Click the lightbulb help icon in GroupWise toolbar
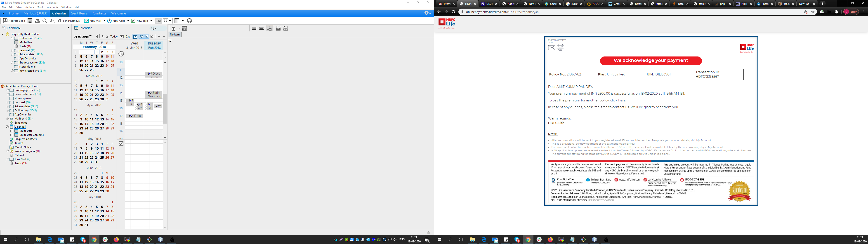 pos(189,21)
